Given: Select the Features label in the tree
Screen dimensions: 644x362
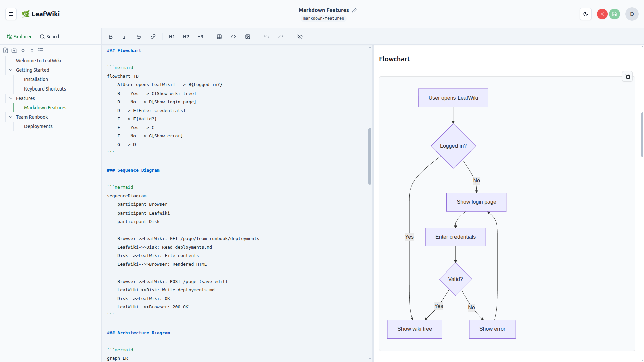Looking at the screenshot, I should coord(25,98).
